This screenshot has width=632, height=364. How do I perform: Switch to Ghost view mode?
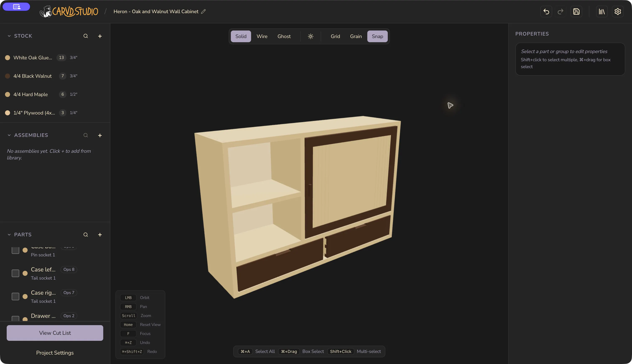point(284,36)
